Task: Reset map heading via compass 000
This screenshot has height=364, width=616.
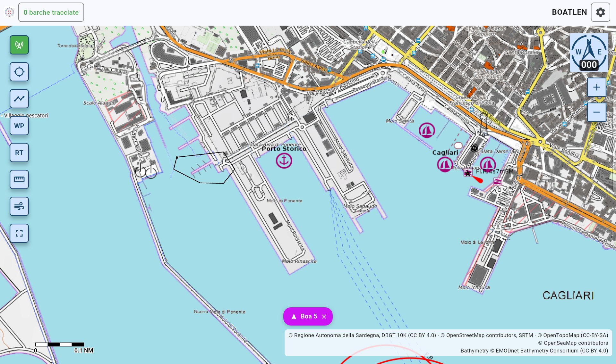Action: (x=589, y=53)
